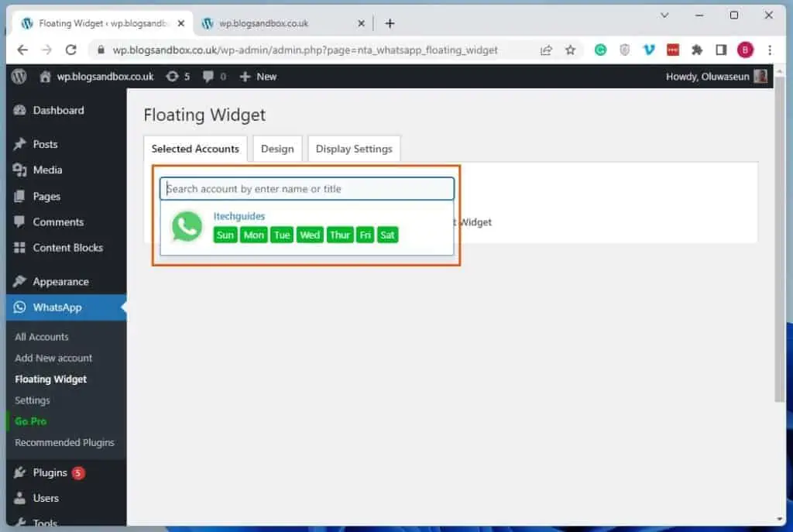Open the + New content menu
The image size is (793, 532).
(258, 77)
